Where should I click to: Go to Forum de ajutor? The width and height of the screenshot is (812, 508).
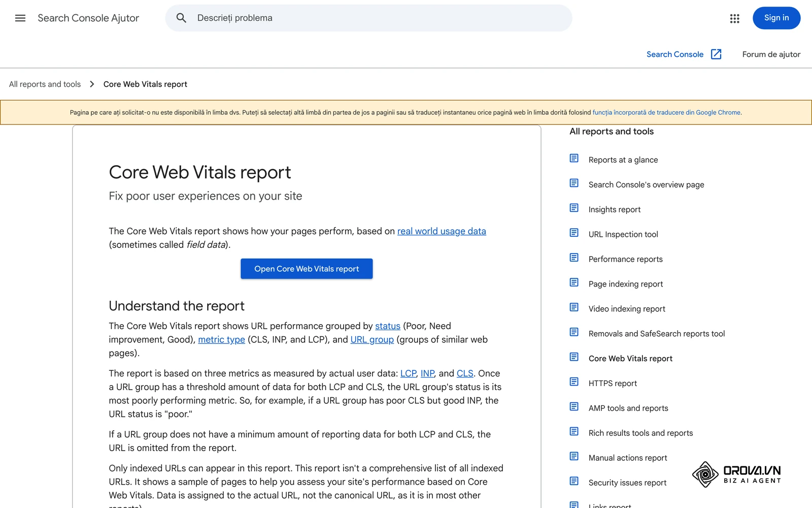(x=771, y=54)
